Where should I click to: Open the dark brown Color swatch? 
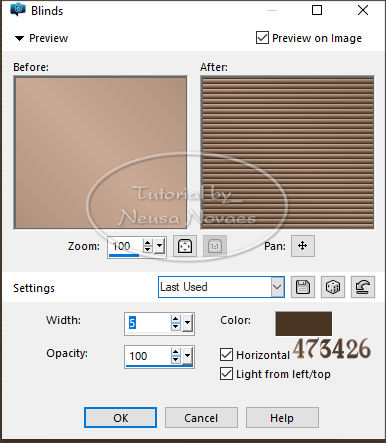tap(304, 324)
